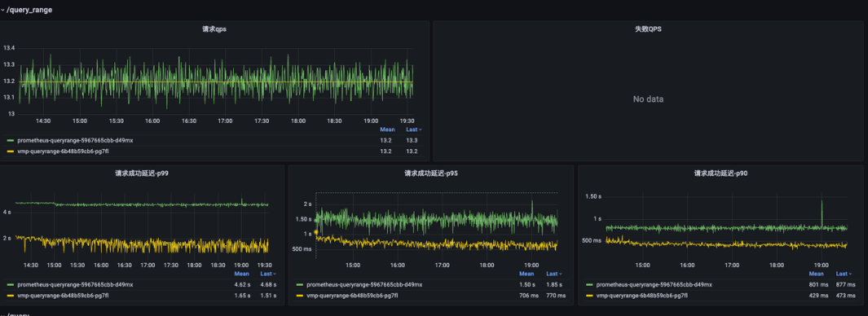
Task: Click green prometheus color swatch in p99 legend
Action: pyautogui.click(x=10, y=284)
